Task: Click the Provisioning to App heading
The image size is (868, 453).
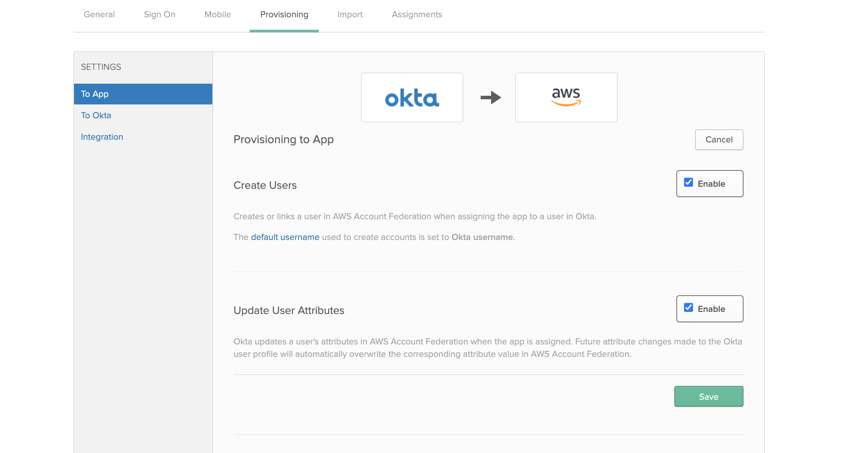Action: 284,139
